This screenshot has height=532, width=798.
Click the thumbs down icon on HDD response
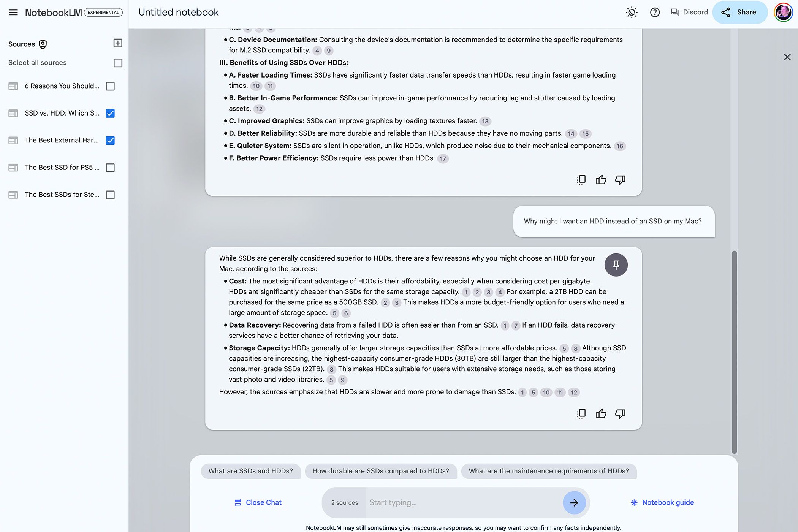click(x=620, y=414)
